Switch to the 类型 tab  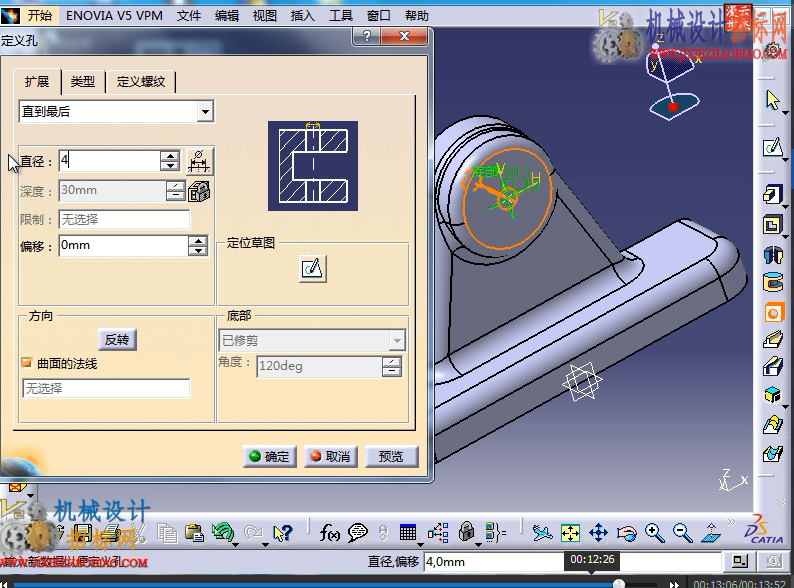[83, 82]
